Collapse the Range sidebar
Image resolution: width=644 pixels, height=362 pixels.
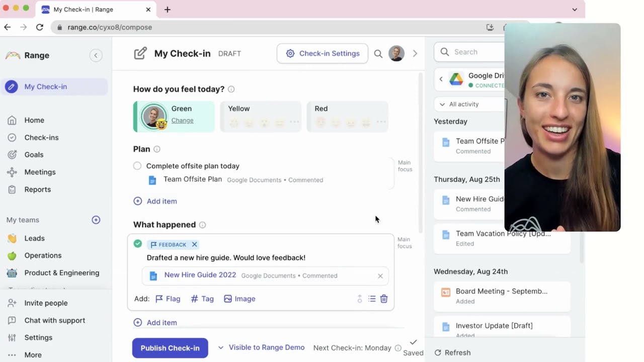point(96,55)
